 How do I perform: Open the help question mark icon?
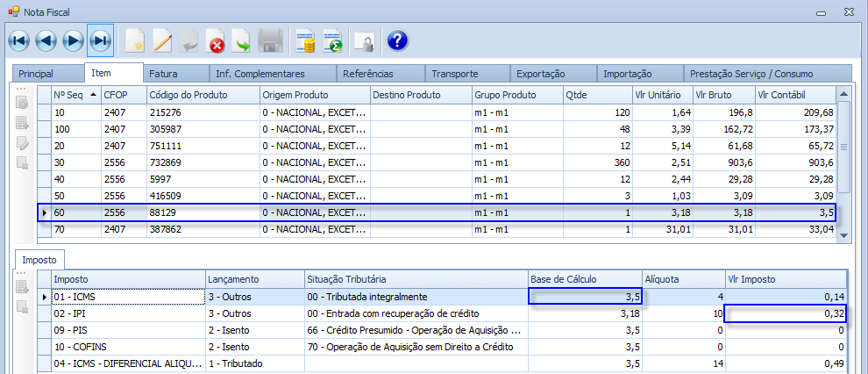[397, 40]
